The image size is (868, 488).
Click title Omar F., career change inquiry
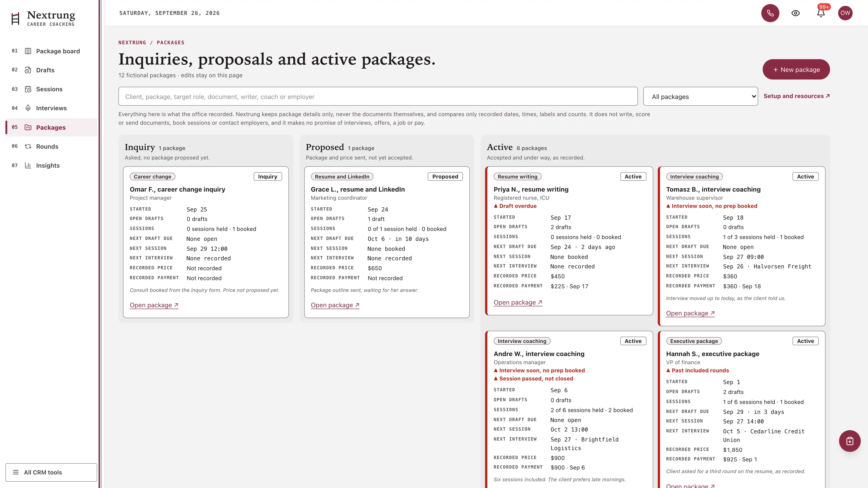pyautogui.click(x=177, y=189)
